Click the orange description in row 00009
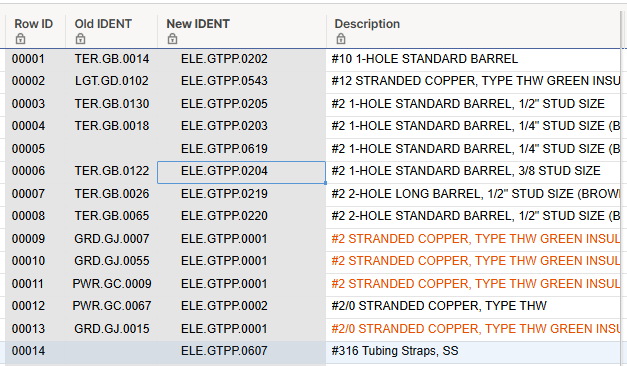Screen dimensions: 627x366 click(x=475, y=239)
